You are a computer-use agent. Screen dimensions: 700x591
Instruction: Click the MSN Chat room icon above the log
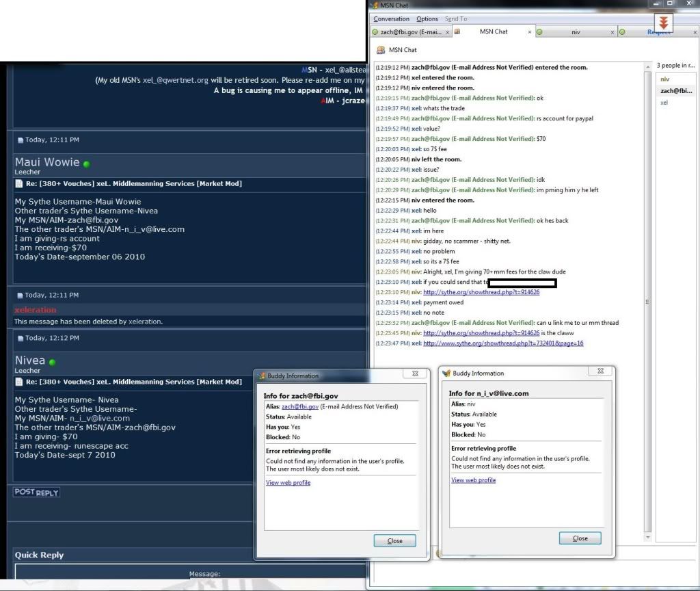click(x=381, y=50)
